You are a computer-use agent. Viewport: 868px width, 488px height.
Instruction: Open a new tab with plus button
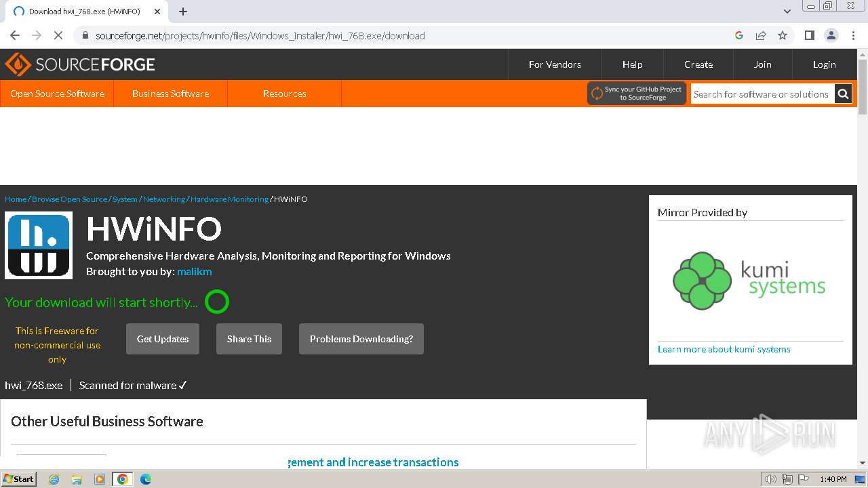pyautogui.click(x=183, y=12)
